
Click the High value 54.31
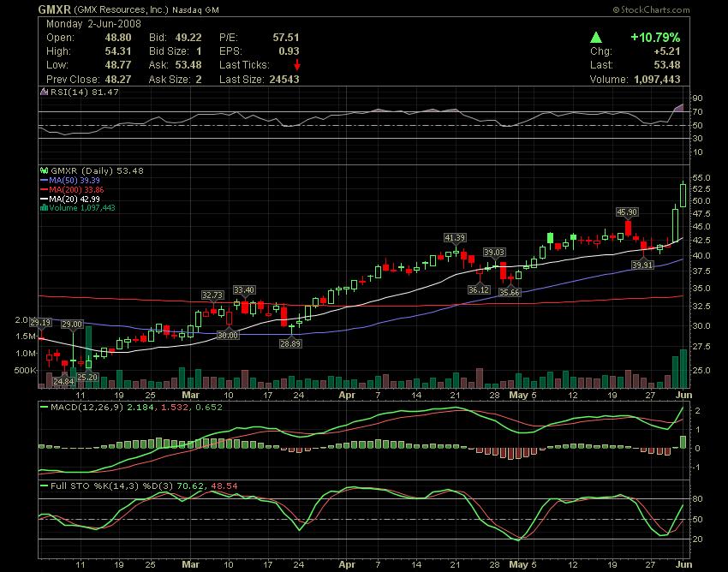(118, 51)
